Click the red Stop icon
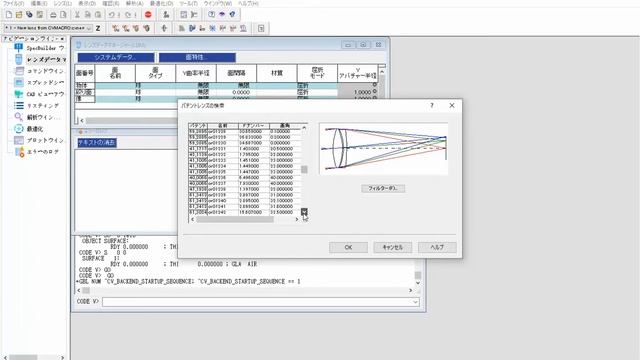Viewport: 640px width, 360px height. click(148, 15)
